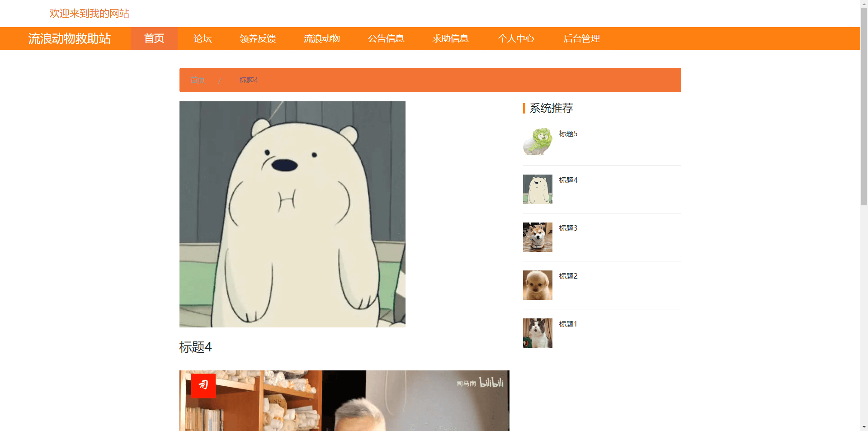
Task: Go to the 论坛 menu item
Action: pyautogui.click(x=203, y=38)
